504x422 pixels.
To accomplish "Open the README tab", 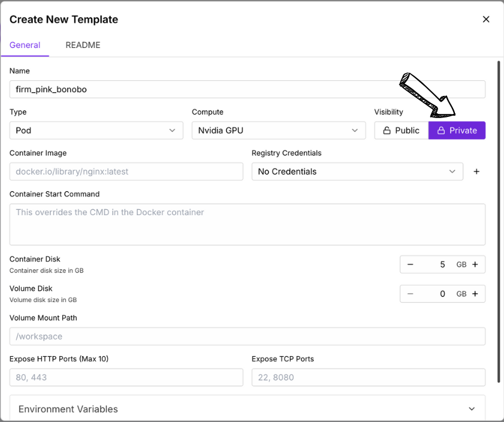I will [x=83, y=45].
